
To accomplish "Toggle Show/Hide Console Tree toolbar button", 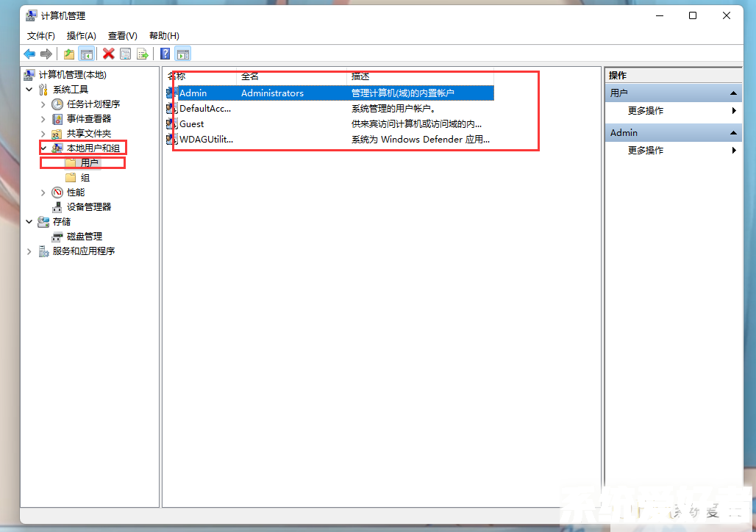I will click(x=87, y=54).
